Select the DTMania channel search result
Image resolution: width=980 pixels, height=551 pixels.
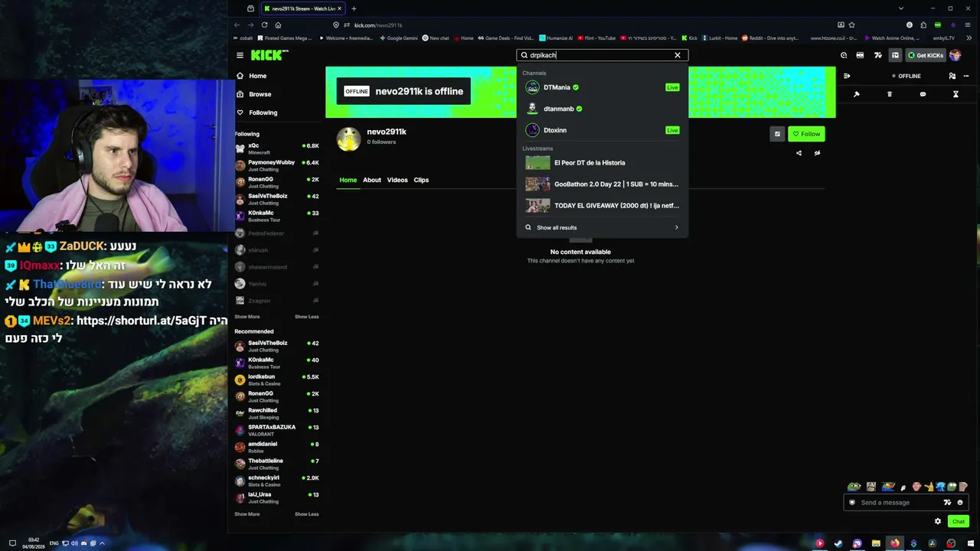[x=602, y=87]
